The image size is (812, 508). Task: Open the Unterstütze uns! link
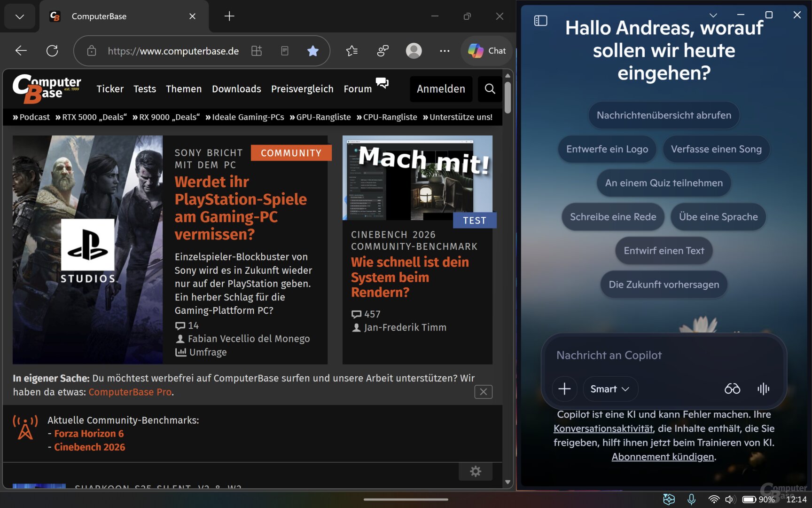click(x=458, y=117)
